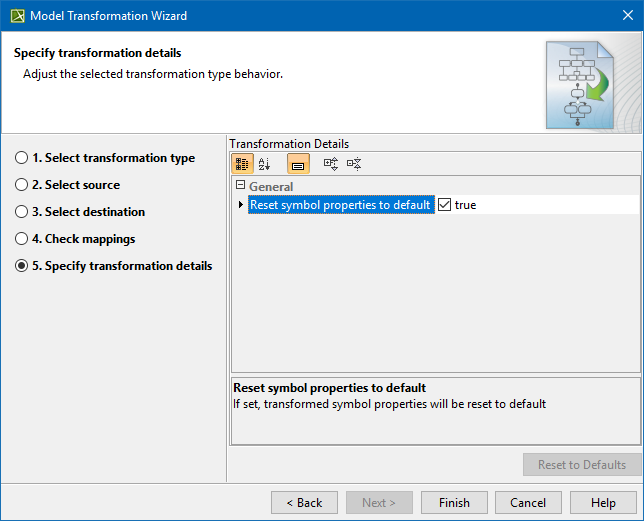
Task: Click the heading text in the top banner
Action: click(98, 53)
